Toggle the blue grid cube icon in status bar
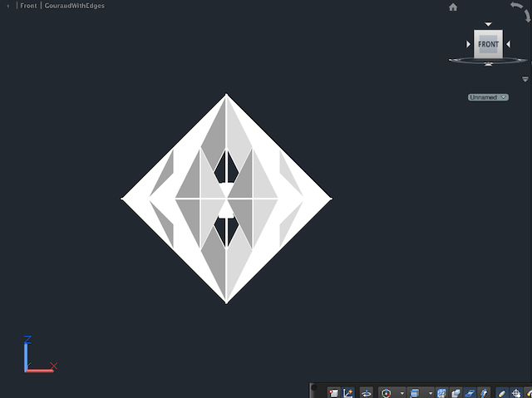The width and height of the screenshot is (532, 398). [x=441, y=393]
